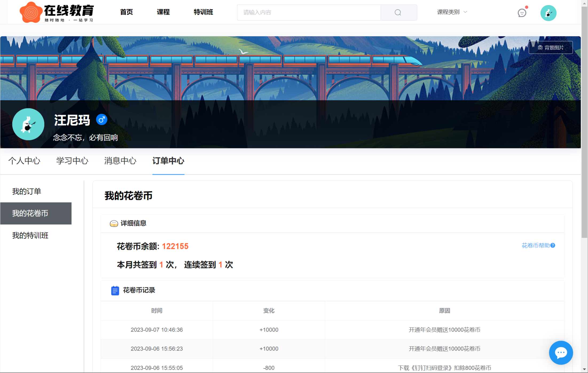Click the bun icon beside 详细信息
This screenshot has width=588, height=373.
[x=114, y=223]
